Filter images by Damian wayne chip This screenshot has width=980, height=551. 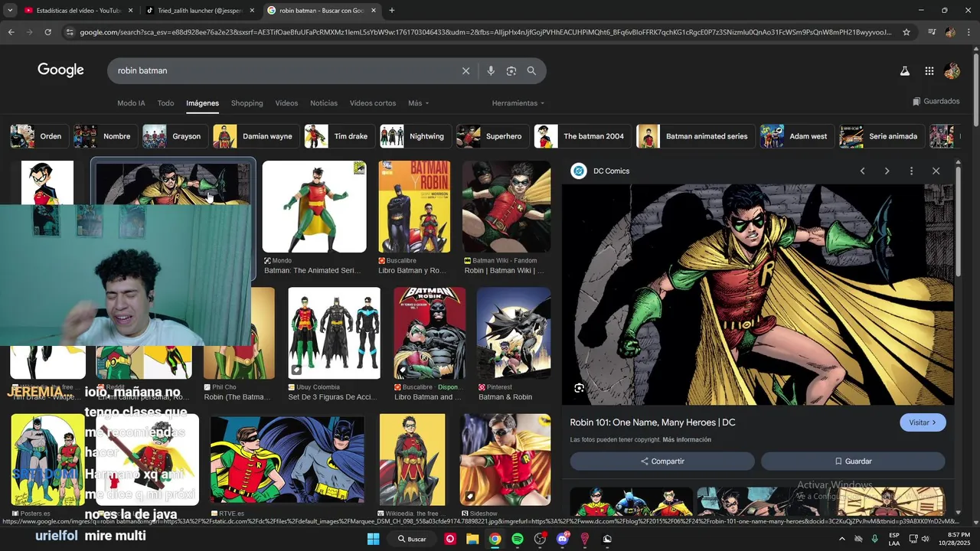pos(255,136)
